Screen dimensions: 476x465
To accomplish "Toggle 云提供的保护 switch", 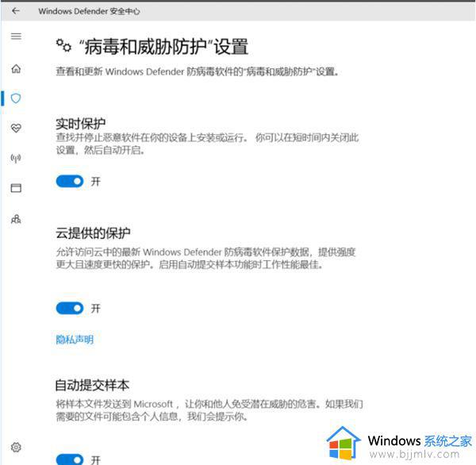I will pyautogui.click(x=70, y=308).
